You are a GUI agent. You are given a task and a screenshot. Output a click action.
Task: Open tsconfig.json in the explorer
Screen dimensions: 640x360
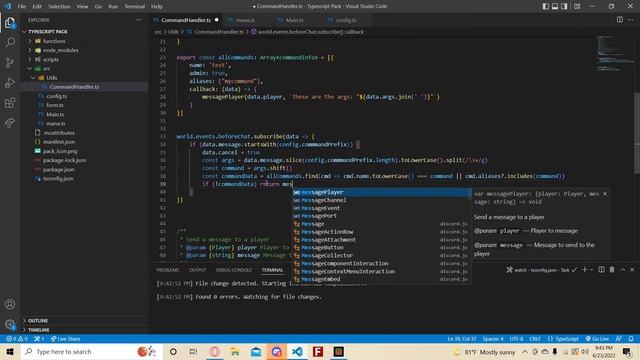tap(84, 178)
